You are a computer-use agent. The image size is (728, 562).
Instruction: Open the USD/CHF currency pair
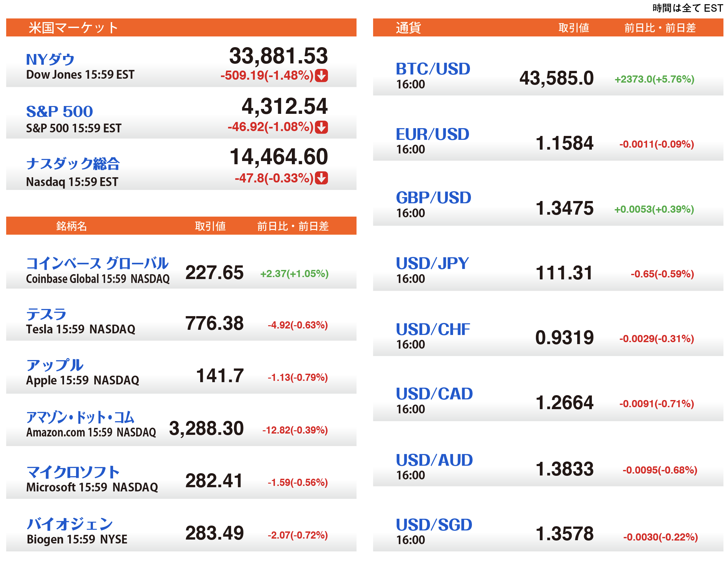point(433,329)
